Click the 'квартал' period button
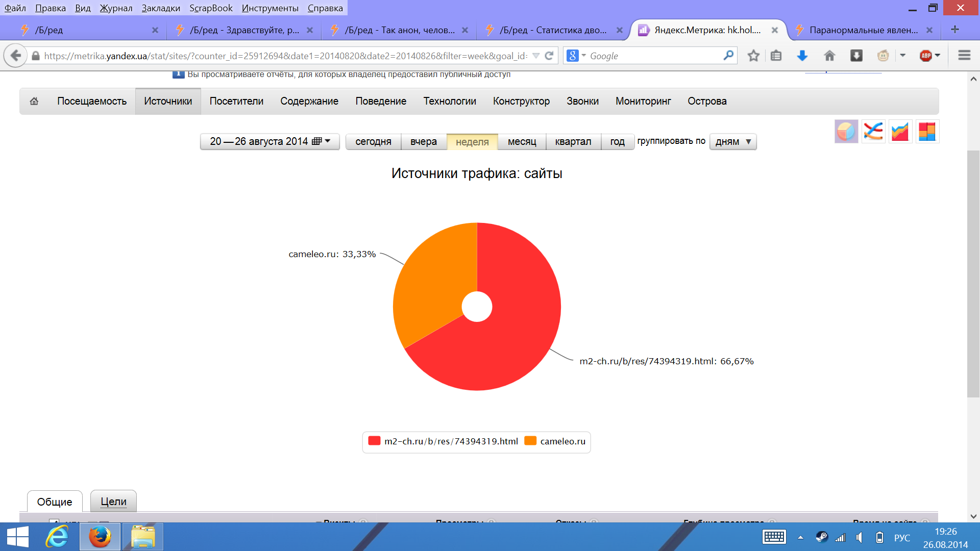 coord(573,142)
